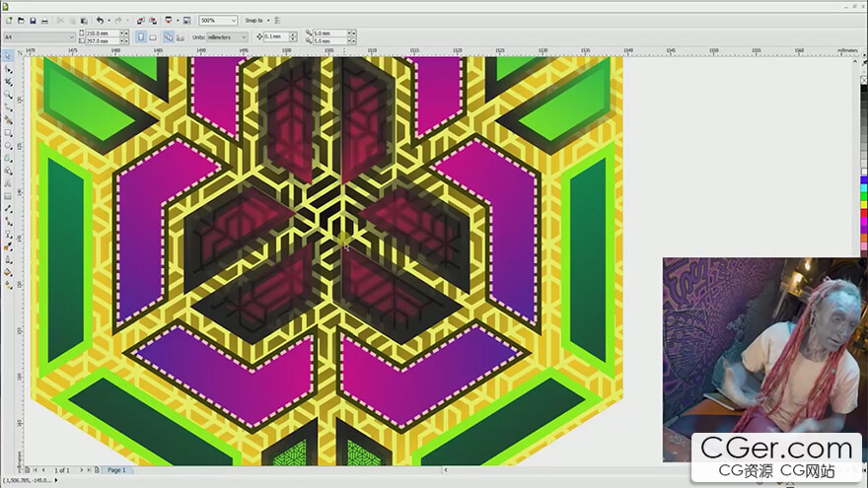Set page to Portrait orientation

click(x=141, y=37)
